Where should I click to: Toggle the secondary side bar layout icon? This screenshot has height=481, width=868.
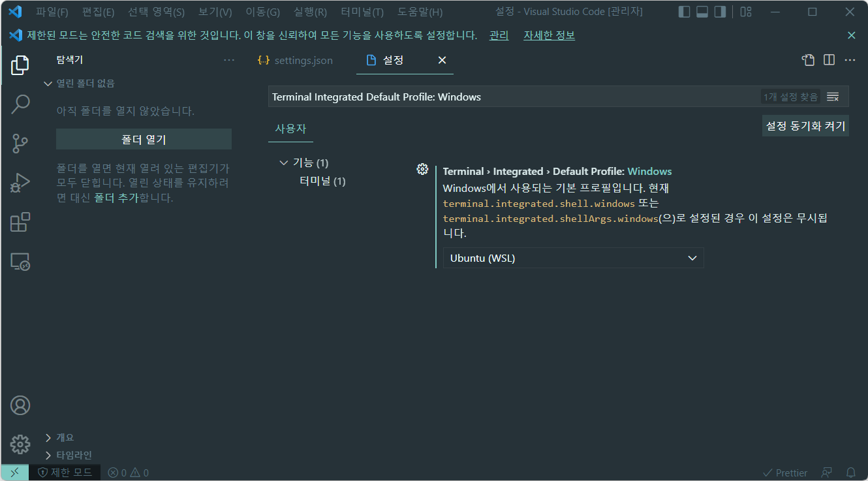click(x=721, y=12)
